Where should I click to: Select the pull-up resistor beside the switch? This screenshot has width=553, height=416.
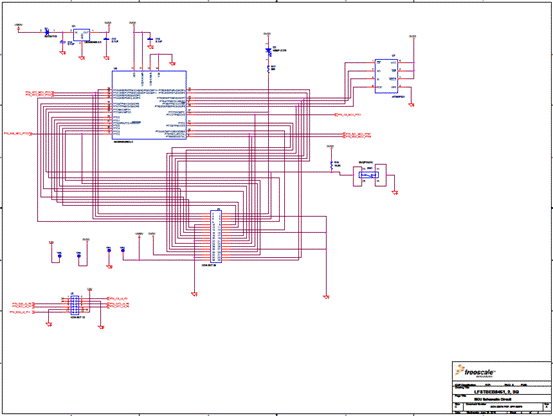click(x=332, y=164)
